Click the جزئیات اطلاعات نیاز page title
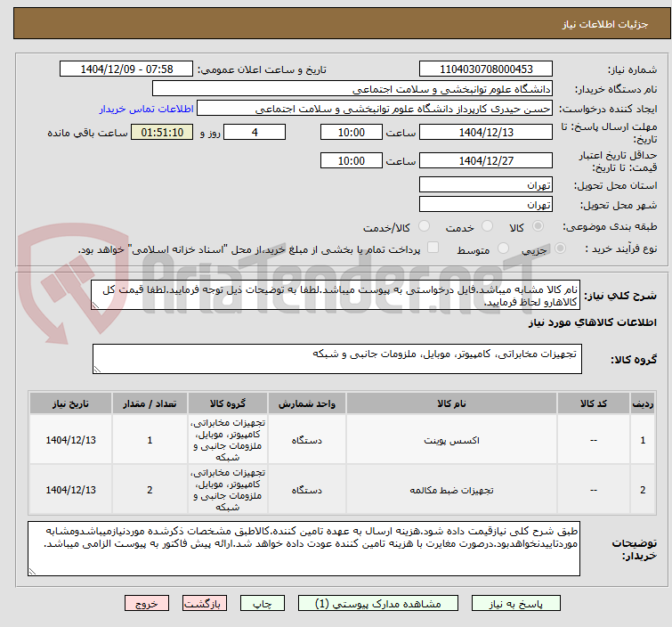 coord(604,24)
